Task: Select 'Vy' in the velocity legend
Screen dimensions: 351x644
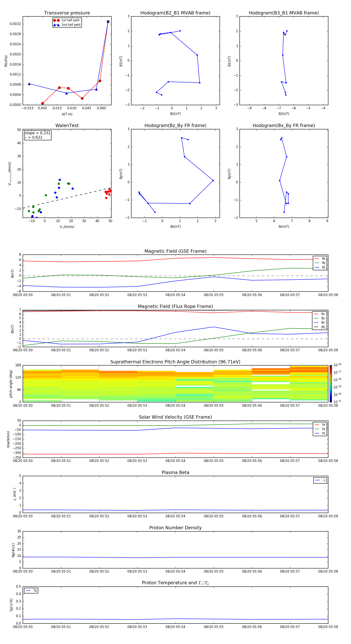Action: 320,429
